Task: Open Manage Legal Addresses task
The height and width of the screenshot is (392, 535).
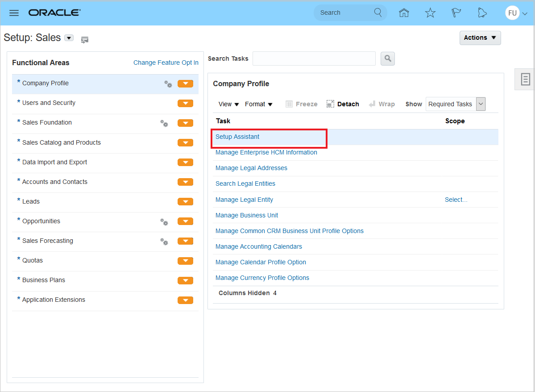Action: coord(252,168)
